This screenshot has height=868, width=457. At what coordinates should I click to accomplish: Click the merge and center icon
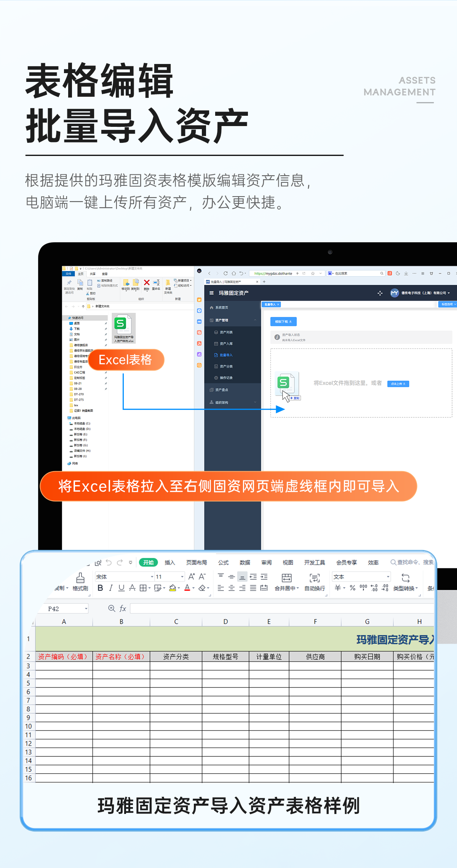tap(286, 578)
